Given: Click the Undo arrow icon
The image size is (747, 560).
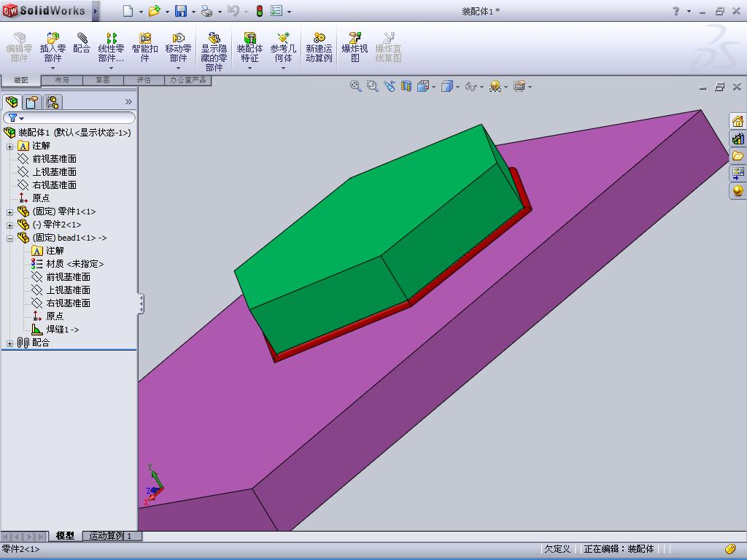Looking at the screenshot, I should pos(233,10).
